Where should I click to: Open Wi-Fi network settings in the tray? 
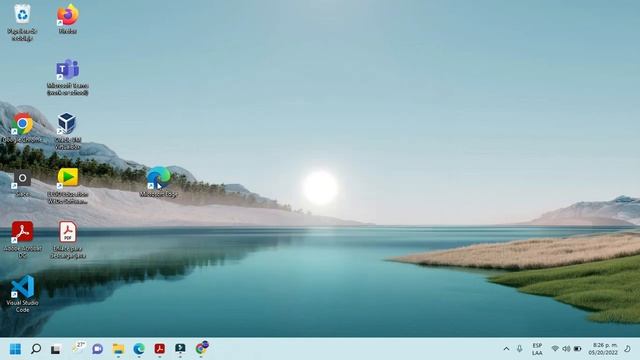tap(555, 349)
